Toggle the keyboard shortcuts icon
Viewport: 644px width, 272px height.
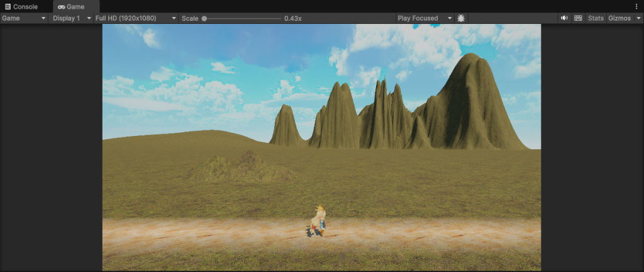(x=578, y=18)
